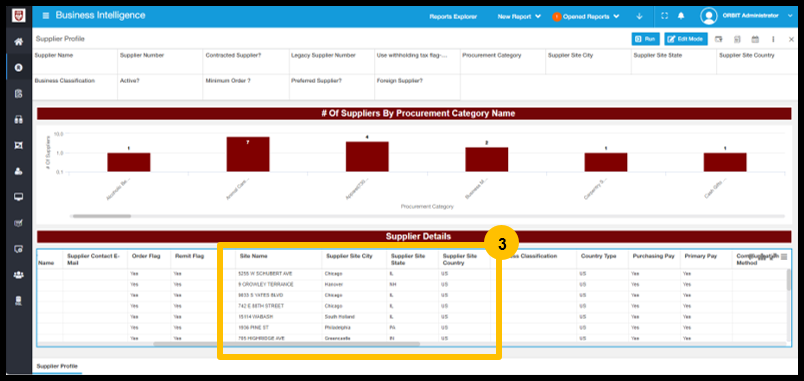Viewport: 804px width, 381px height.
Task: Select the Supplier Profile bottom tab
Action: click(x=57, y=366)
